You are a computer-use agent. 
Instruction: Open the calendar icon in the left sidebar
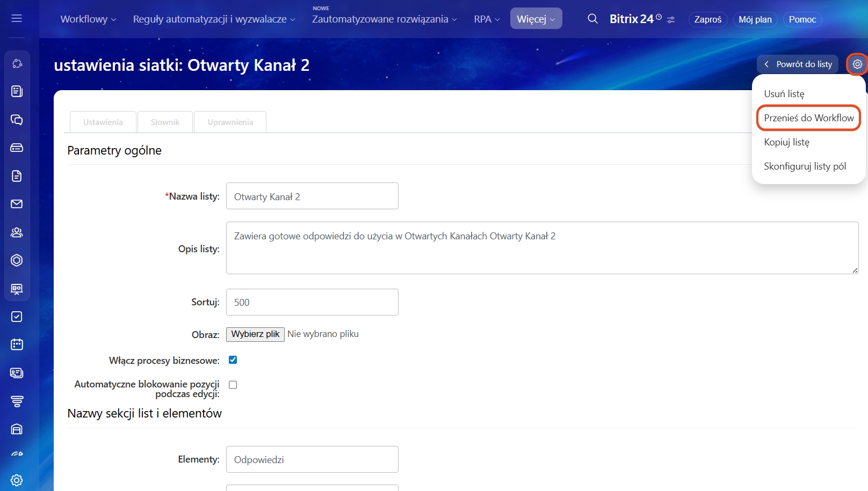pos(17,345)
